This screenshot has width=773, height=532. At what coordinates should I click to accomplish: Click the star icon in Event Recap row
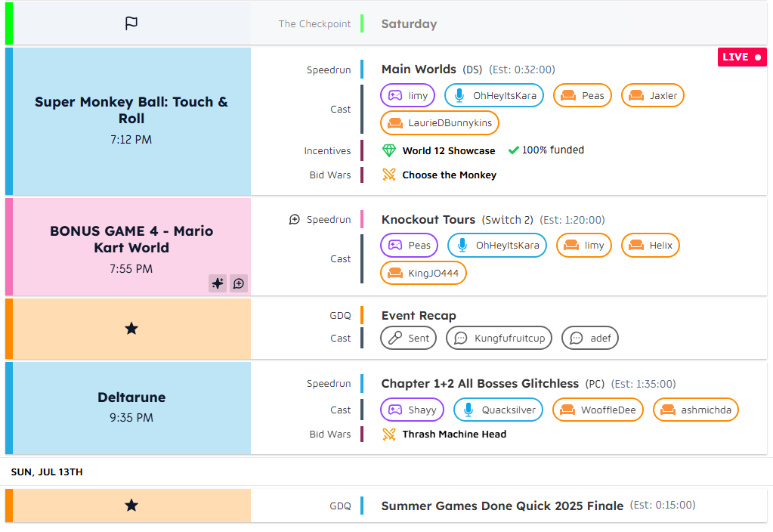(131, 329)
